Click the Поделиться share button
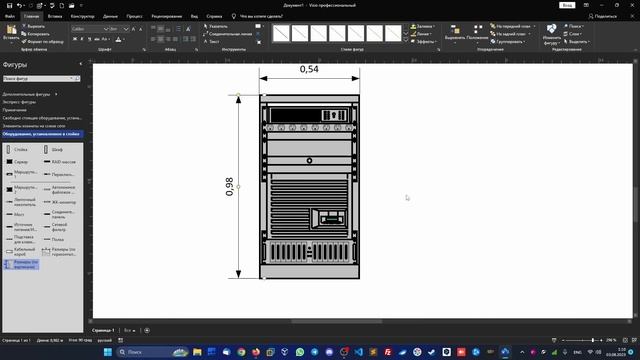Screen dimensions: 640x360 point(602,16)
